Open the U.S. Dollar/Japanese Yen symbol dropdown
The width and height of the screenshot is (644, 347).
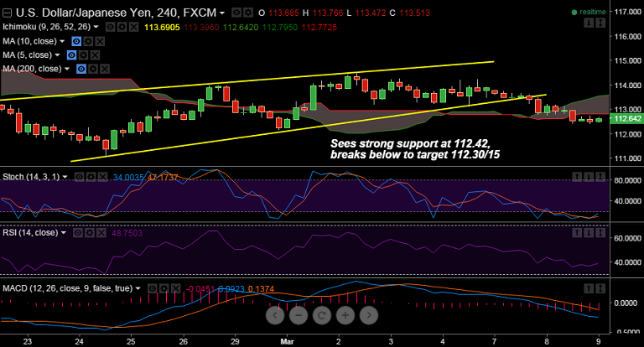tap(221, 13)
